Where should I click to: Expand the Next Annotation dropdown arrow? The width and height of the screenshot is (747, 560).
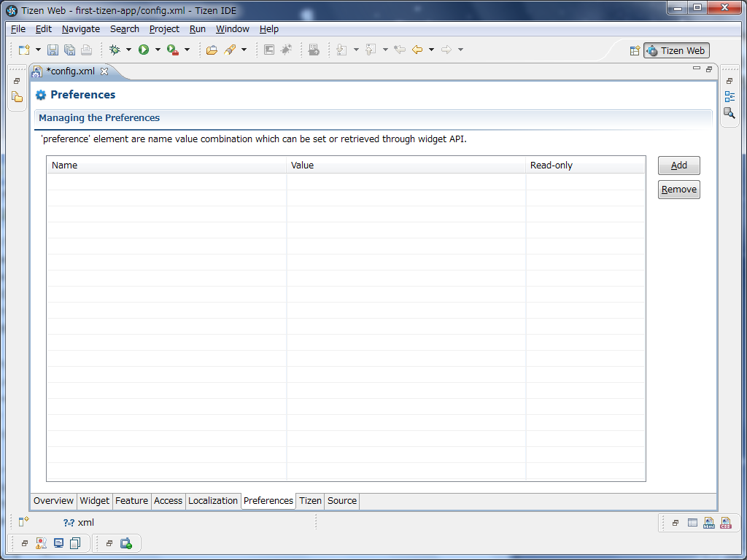356,50
